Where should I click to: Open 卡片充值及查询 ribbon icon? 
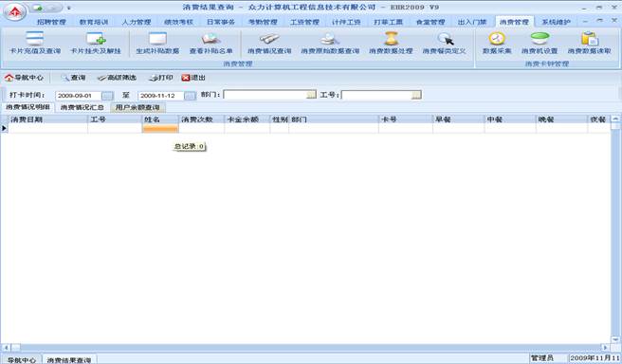[35, 39]
